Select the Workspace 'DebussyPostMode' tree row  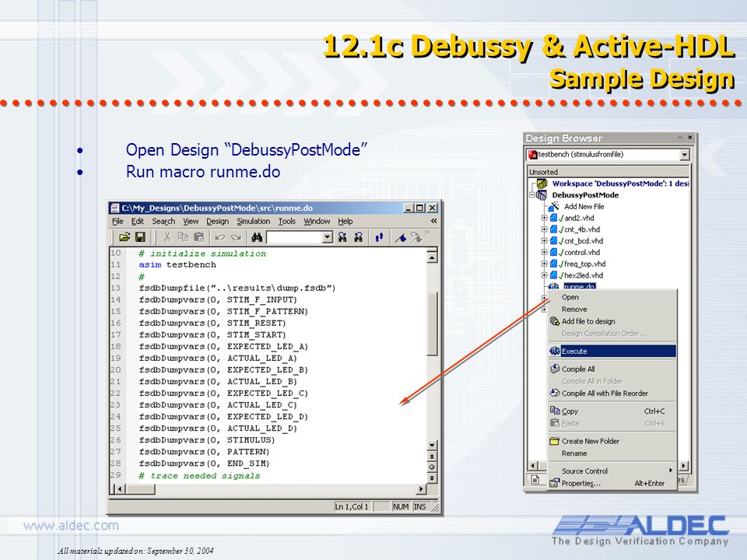click(x=620, y=184)
